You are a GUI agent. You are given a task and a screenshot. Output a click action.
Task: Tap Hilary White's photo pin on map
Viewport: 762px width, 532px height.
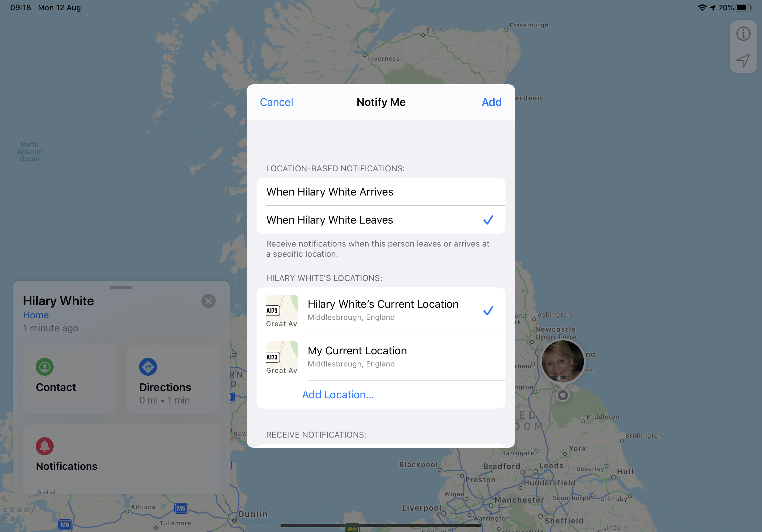(x=563, y=361)
